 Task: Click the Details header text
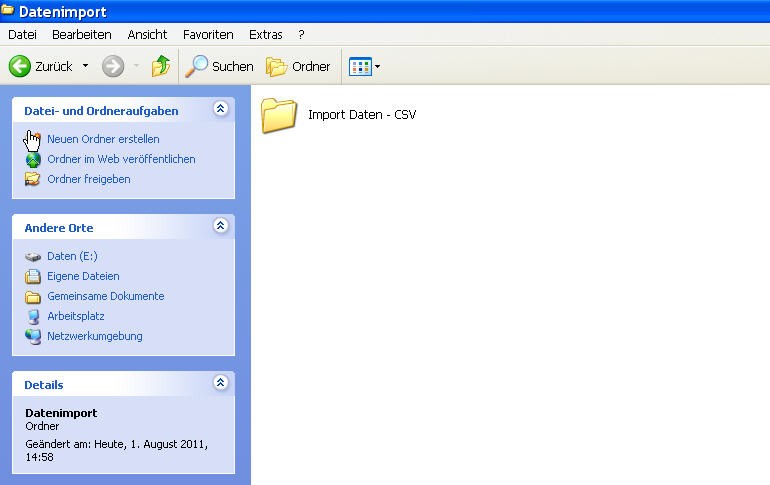(x=44, y=385)
